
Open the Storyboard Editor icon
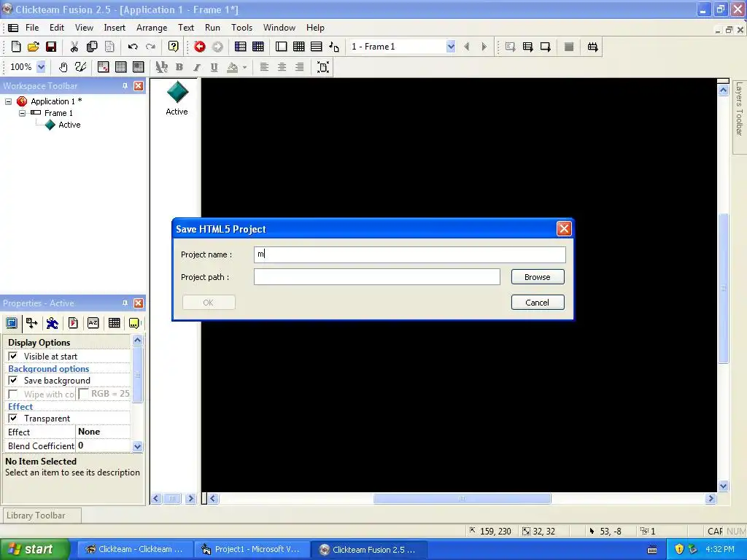(x=241, y=47)
